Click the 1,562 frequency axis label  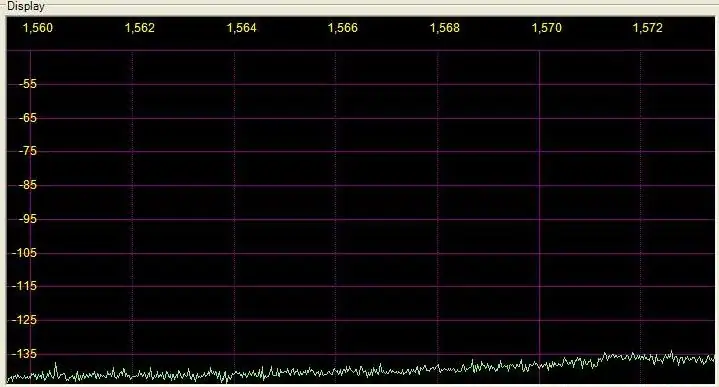[140, 28]
